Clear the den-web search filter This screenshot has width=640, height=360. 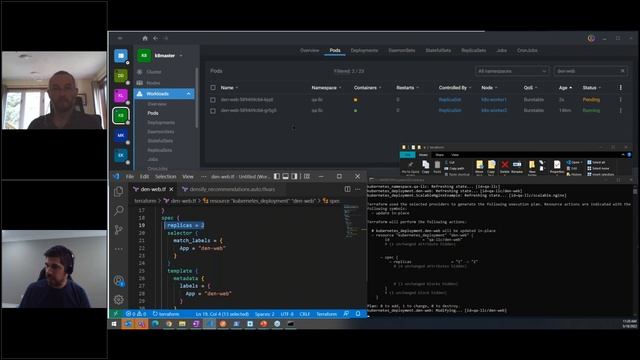pos(622,71)
